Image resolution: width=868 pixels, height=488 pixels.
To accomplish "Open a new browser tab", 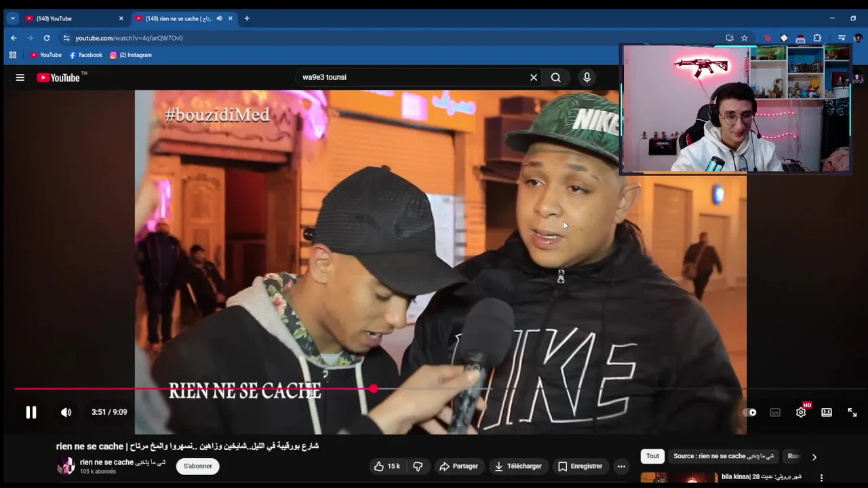I will [x=247, y=18].
